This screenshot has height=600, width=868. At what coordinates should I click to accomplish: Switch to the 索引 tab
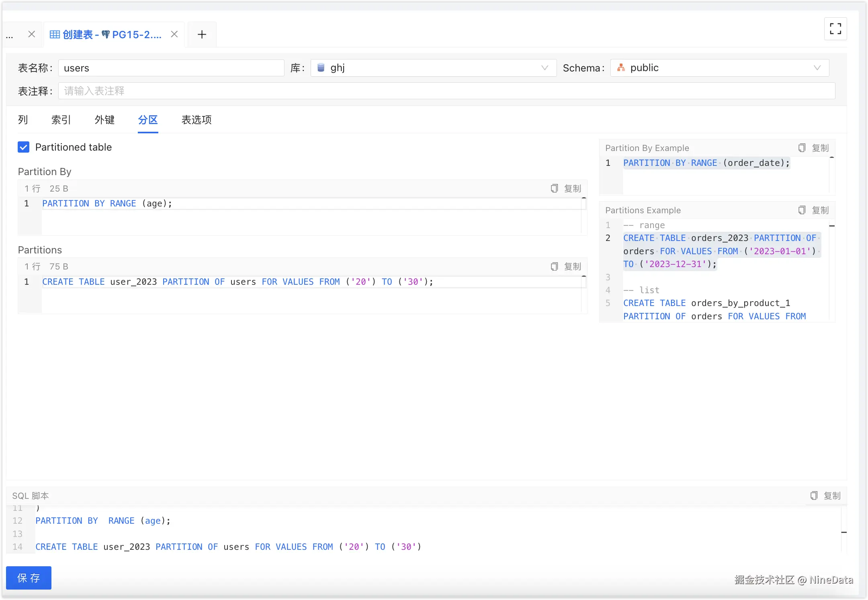point(61,120)
